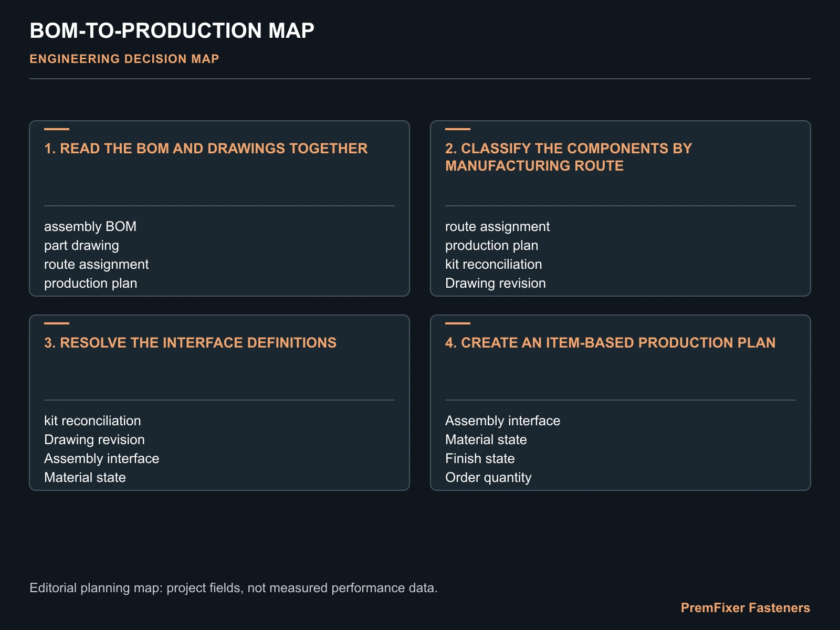Image resolution: width=840 pixels, height=630 pixels.
Task: Click "kit reconciliation" in card 2
Action: click(x=493, y=264)
